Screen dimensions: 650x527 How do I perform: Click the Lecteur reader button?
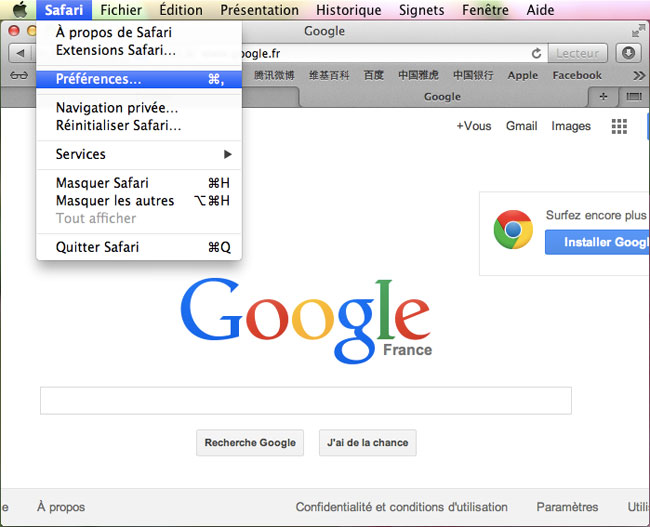coord(577,53)
